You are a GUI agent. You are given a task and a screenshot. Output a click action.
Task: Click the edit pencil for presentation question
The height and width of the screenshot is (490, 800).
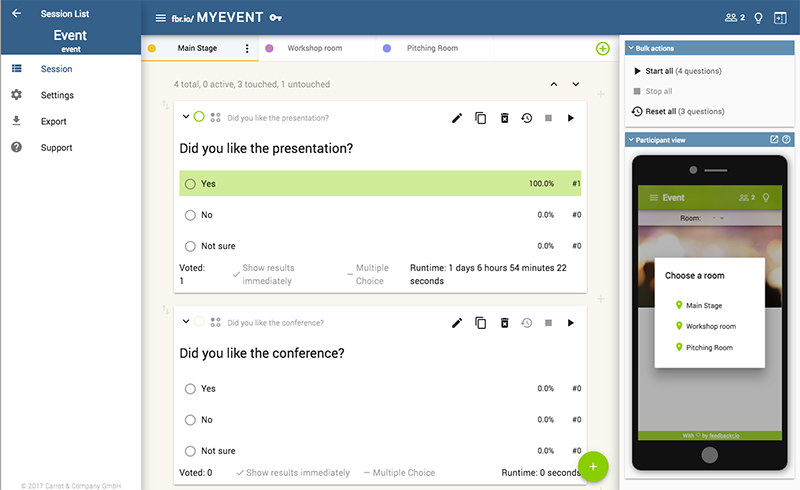tap(457, 118)
